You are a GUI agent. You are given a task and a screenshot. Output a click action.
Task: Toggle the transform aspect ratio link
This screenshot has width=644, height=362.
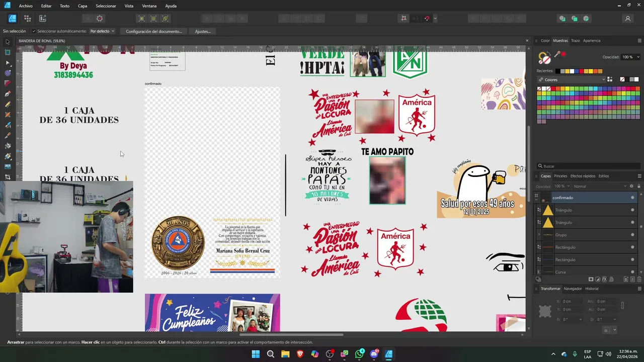(622, 305)
